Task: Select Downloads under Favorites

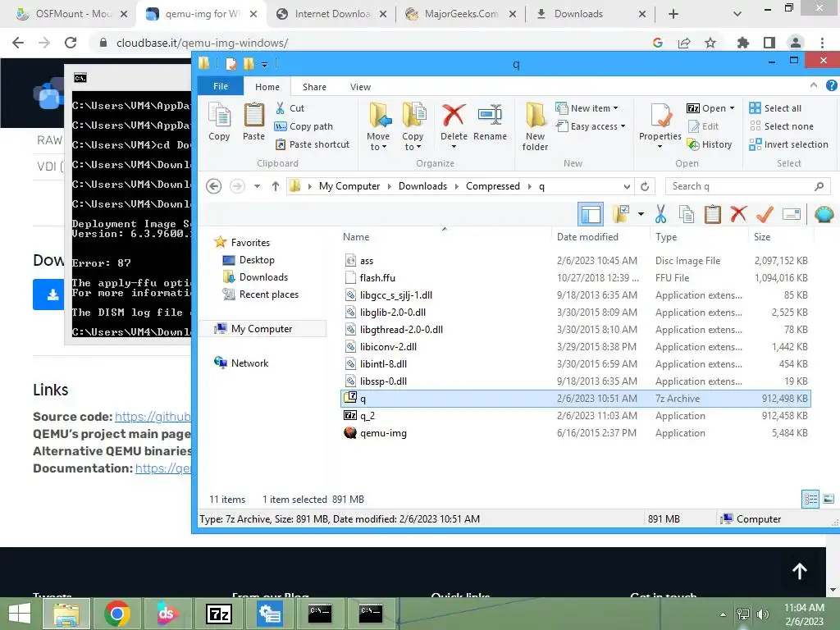Action: (263, 277)
